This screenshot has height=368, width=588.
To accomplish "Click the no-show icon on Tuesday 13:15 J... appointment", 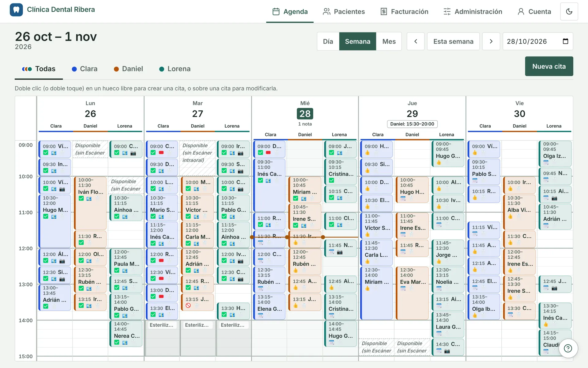I will pos(188,305).
